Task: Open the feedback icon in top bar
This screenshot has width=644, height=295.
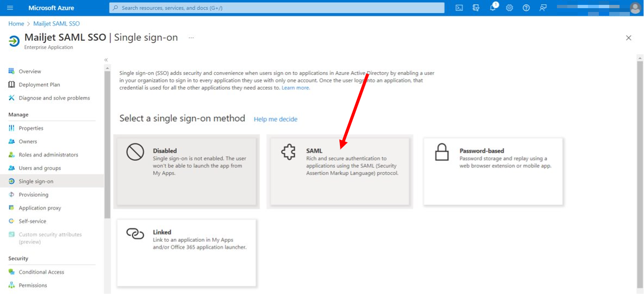Action: click(x=543, y=8)
